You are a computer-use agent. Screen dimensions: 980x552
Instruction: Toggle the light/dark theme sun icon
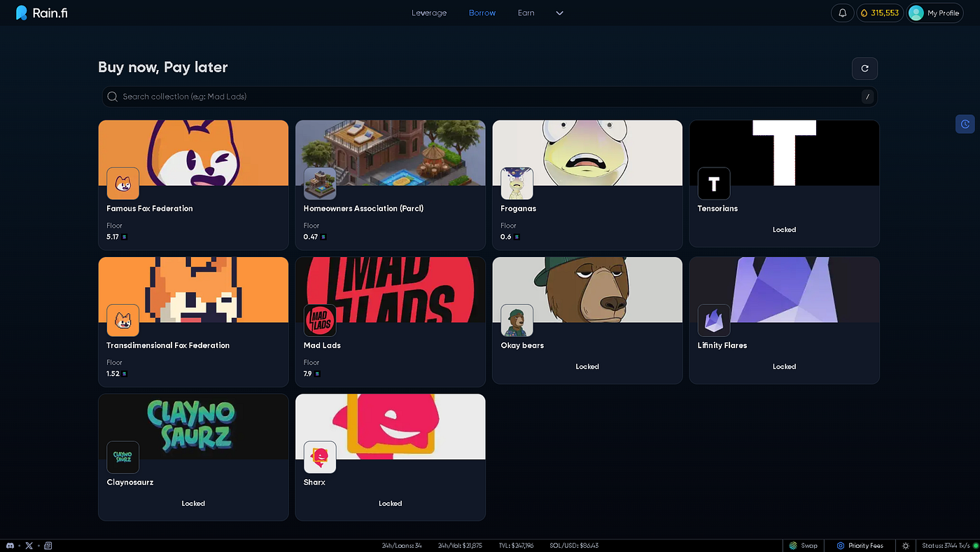pyautogui.click(x=906, y=546)
